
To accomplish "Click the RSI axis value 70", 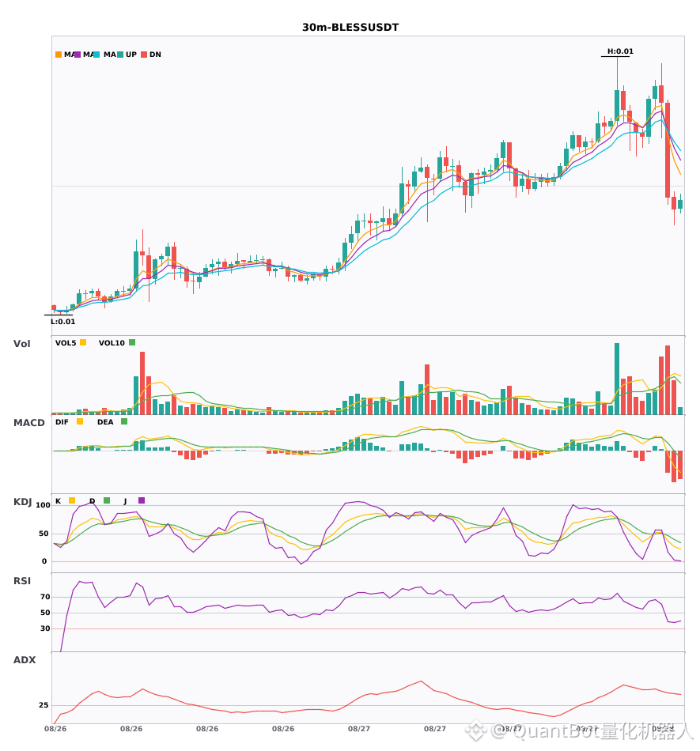I will pyautogui.click(x=45, y=597).
